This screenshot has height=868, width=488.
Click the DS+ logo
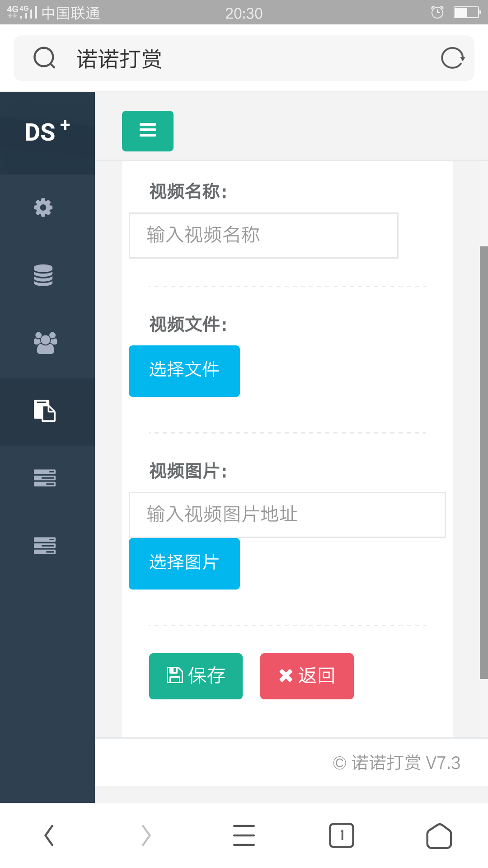(47, 132)
